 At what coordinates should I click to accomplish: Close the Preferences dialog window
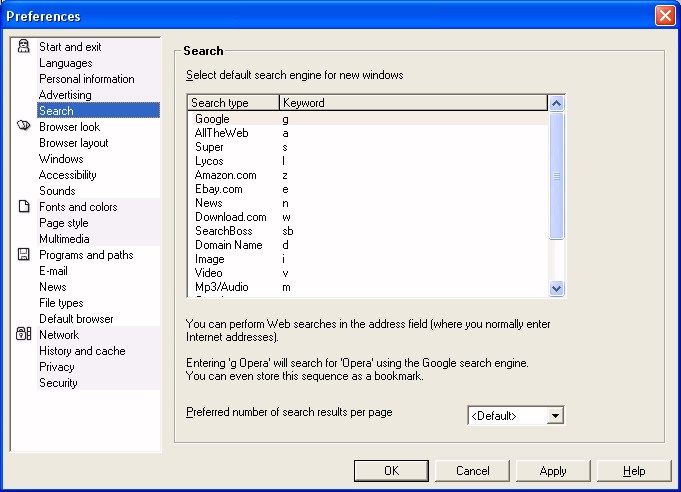point(665,16)
